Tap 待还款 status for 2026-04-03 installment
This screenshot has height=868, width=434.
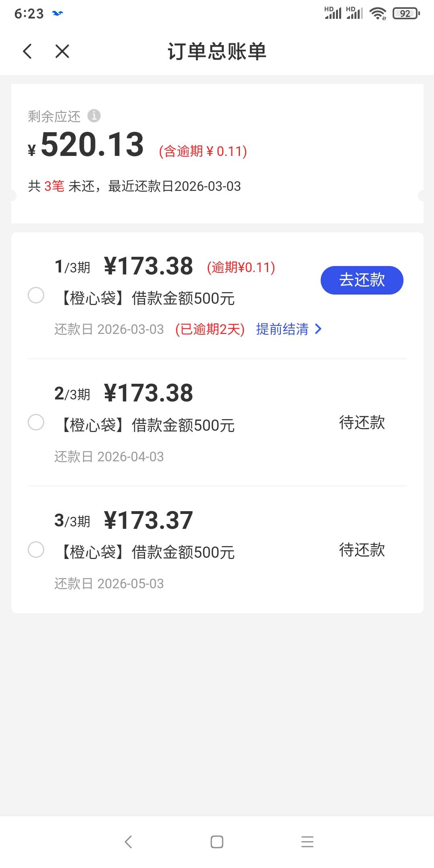[362, 422]
